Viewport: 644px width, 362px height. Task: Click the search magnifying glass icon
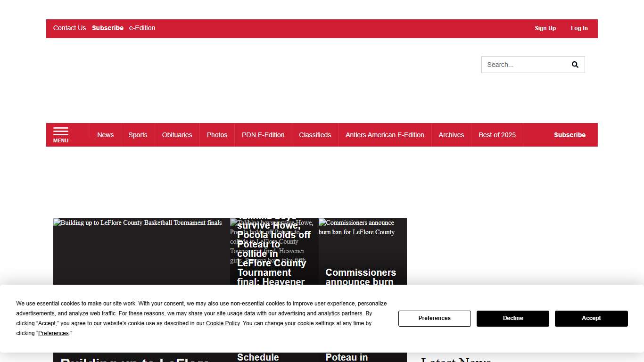tap(575, 65)
